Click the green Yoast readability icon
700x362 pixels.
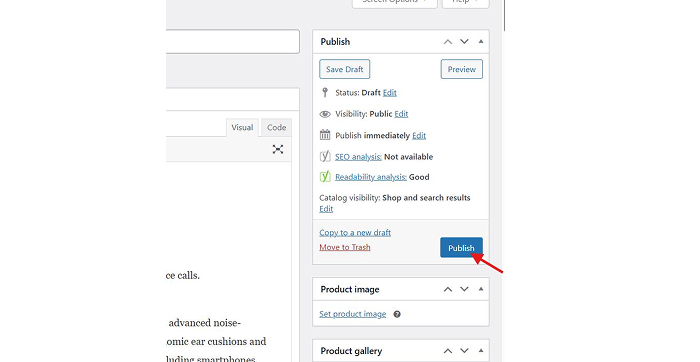pos(325,177)
